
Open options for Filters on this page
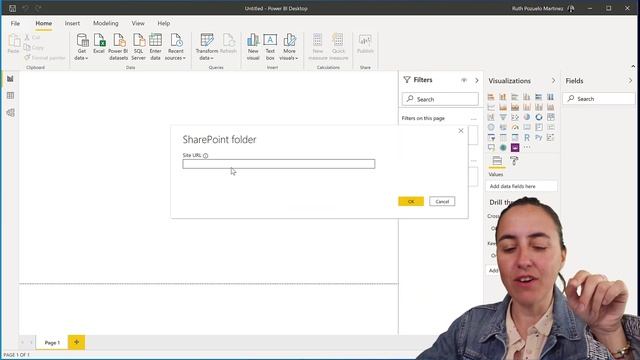(473, 118)
